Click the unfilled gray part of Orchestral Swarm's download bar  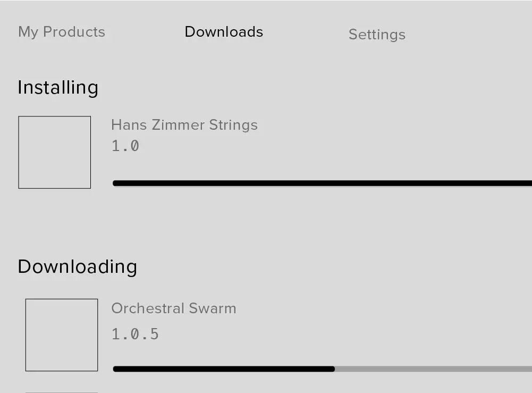click(433, 369)
